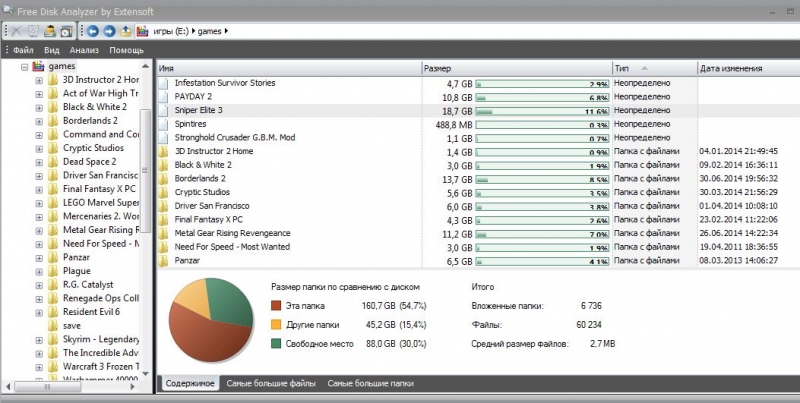Click tree scrollbar up arrow
This screenshot has height=403, width=800.
(145, 66)
